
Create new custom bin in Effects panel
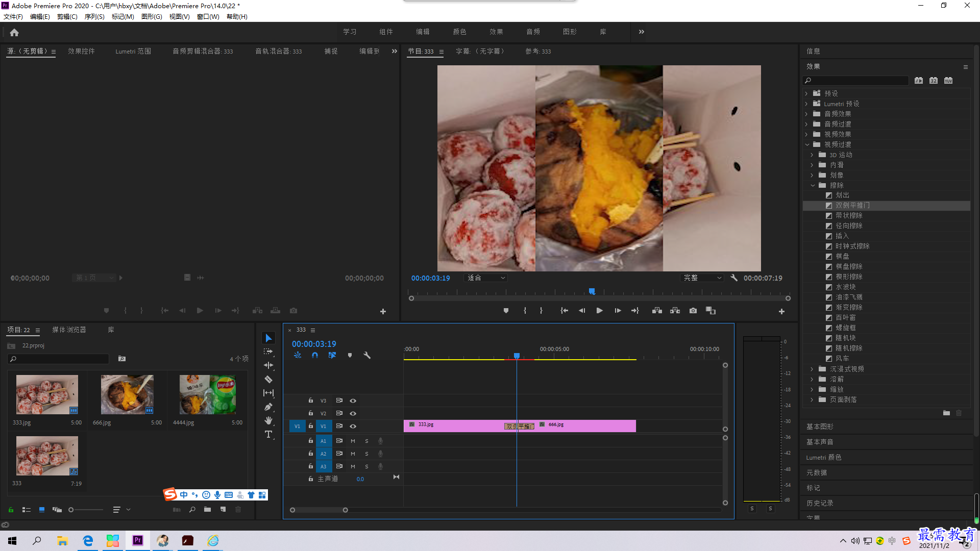pyautogui.click(x=946, y=413)
